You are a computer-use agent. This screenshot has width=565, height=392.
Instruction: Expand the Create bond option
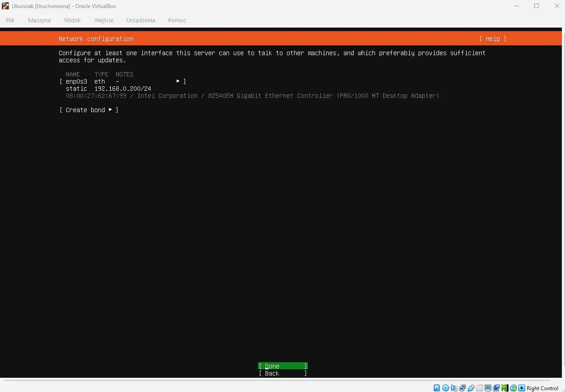coord(89,110)
